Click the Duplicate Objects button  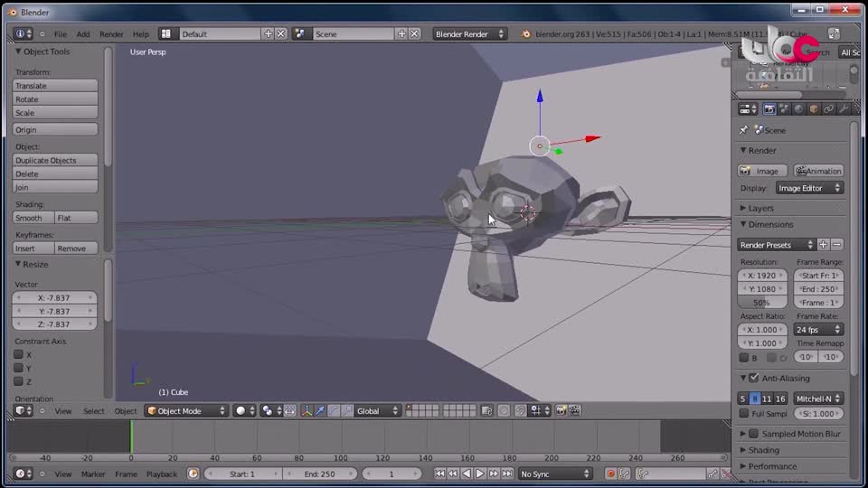click(55, 160)
